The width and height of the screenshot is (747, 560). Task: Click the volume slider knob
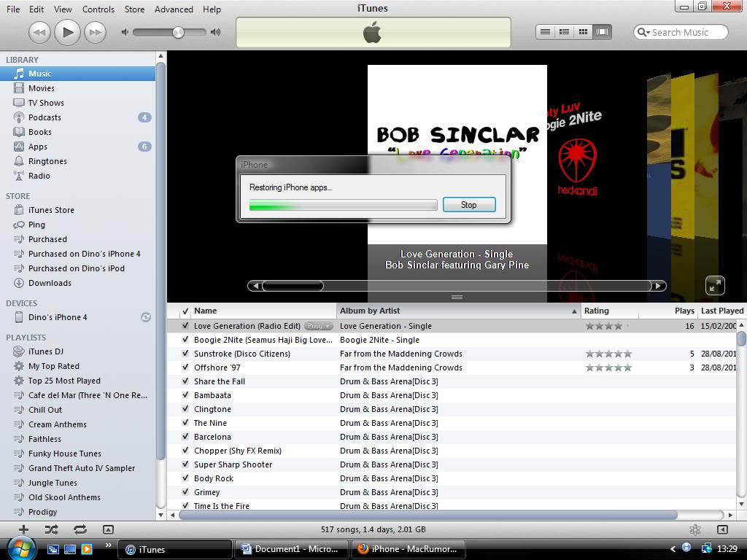pyautogui.click(x=178, y=32)
